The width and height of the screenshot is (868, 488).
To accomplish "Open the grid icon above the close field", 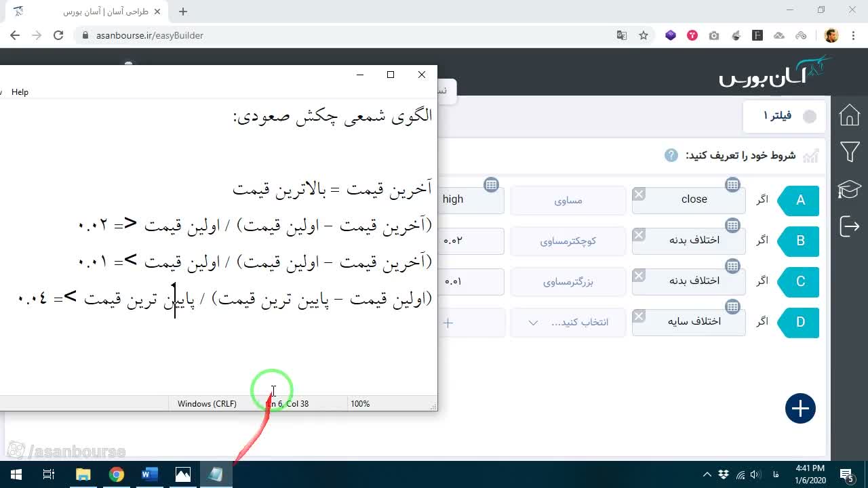I will point(732,184).
